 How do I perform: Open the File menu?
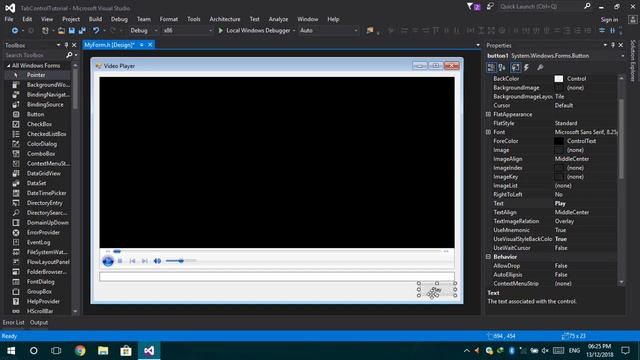point(9,19)
